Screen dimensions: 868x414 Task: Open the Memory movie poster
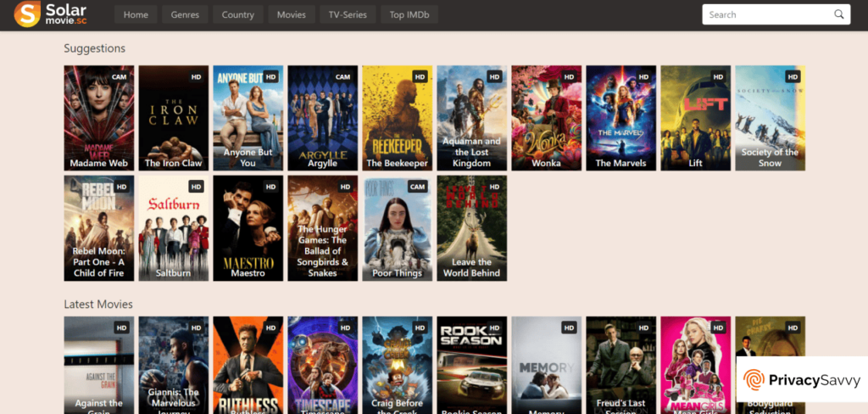[x=547, y=366]
